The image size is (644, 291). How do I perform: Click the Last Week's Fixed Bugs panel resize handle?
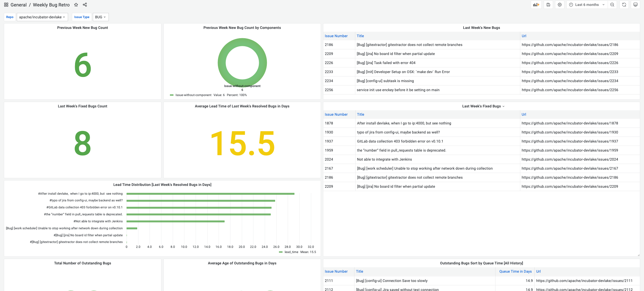pyautogui.click(x=638, y=255)
